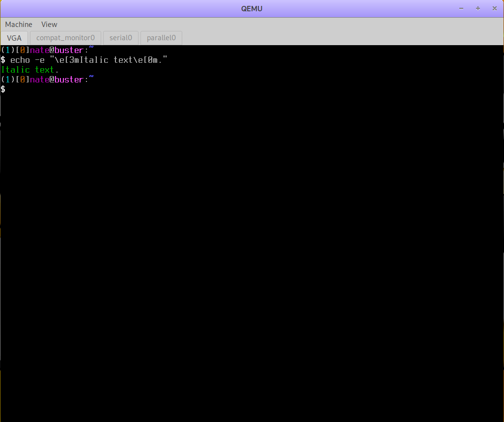Screen dimensions: 504x422
Task: Switch to the VGA tab
Action: (x=14, y=38)
